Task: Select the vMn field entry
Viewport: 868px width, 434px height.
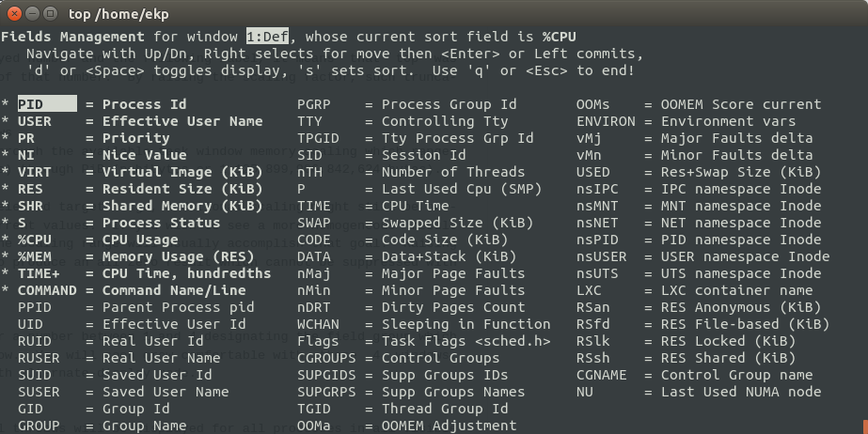Action: [x=694, y=155]
